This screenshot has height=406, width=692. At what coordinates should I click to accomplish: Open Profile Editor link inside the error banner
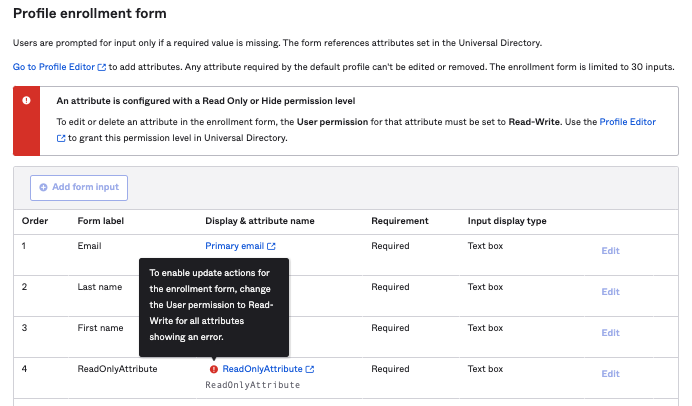pos(627,122)
